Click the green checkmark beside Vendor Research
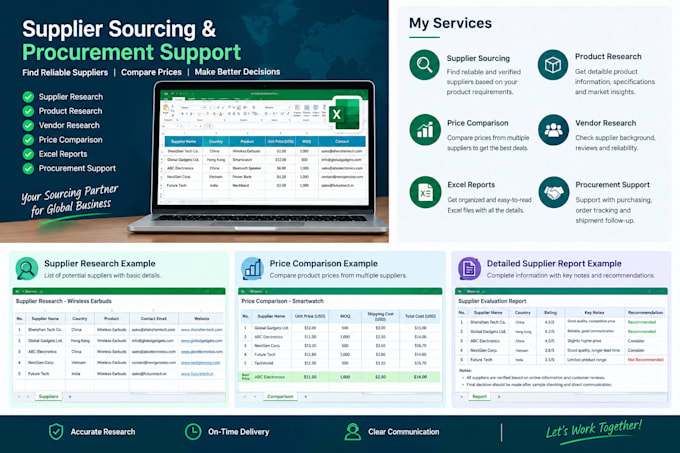This screenshot has height=453, width=680. click(x=28, y=125)
